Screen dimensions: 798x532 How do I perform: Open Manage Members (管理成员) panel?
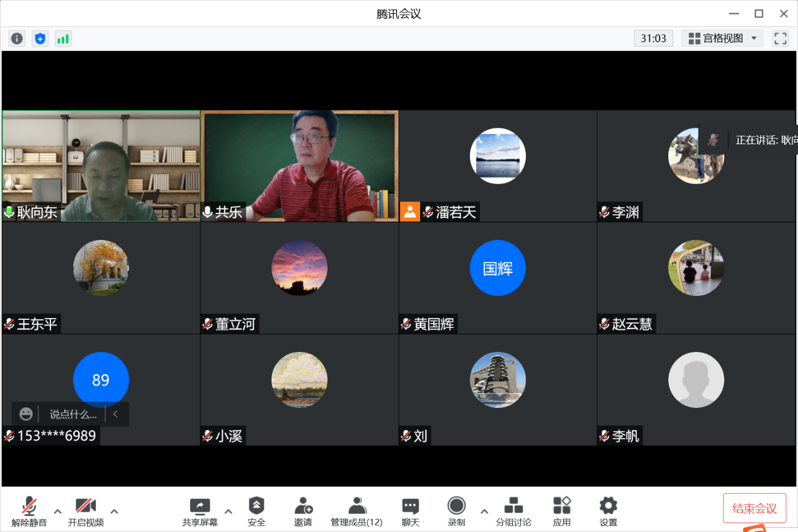coord(356,511)
